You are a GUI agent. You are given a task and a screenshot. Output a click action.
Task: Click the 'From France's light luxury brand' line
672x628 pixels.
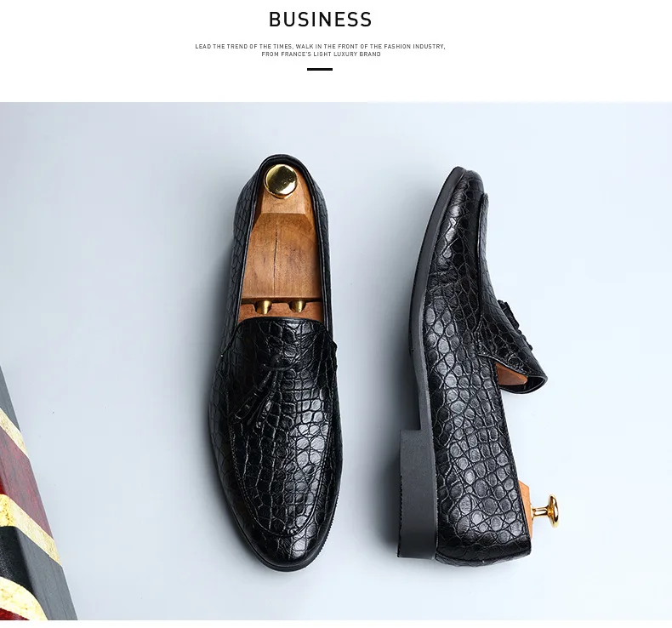[321, 54]
